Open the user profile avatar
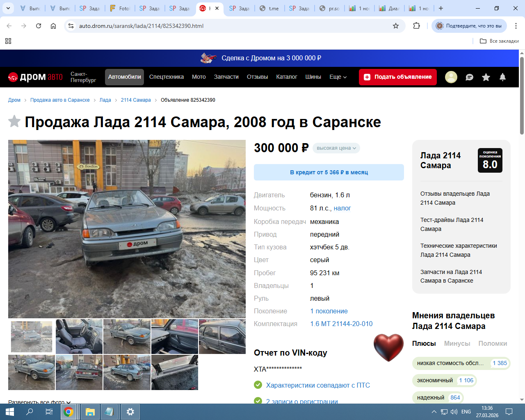The height and width of the screenshot is (420, 525). pos(451,77)
